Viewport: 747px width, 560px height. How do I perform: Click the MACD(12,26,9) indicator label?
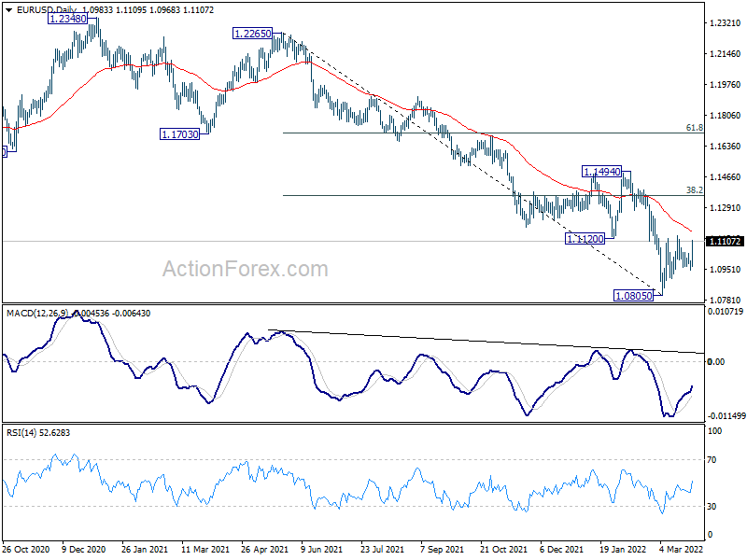[x=37, y=314]
